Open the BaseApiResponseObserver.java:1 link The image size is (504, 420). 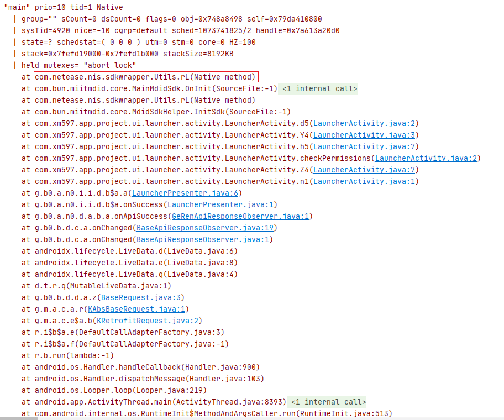[203, 239]
